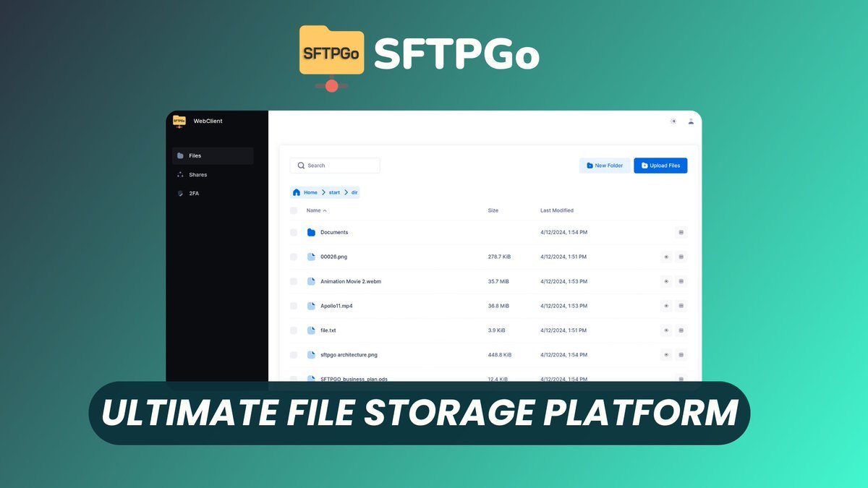Tick the checkbox for 00026.png
Screen dimensions: 868x488
(x=294, y=257)
